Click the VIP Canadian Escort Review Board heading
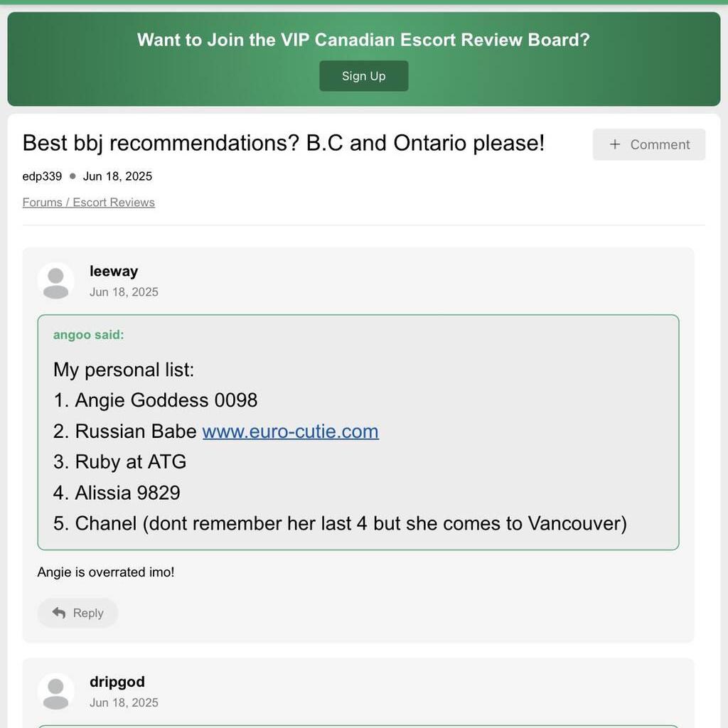 pyautogui.click(x=363, y=40)
